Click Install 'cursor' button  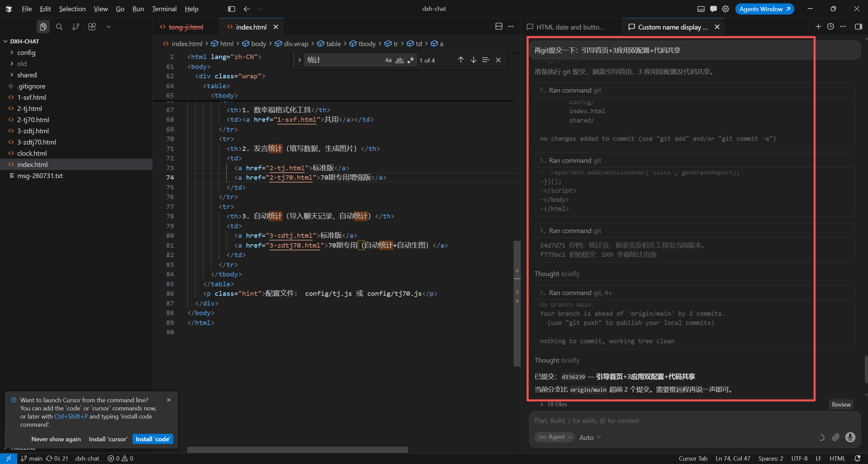108,439
